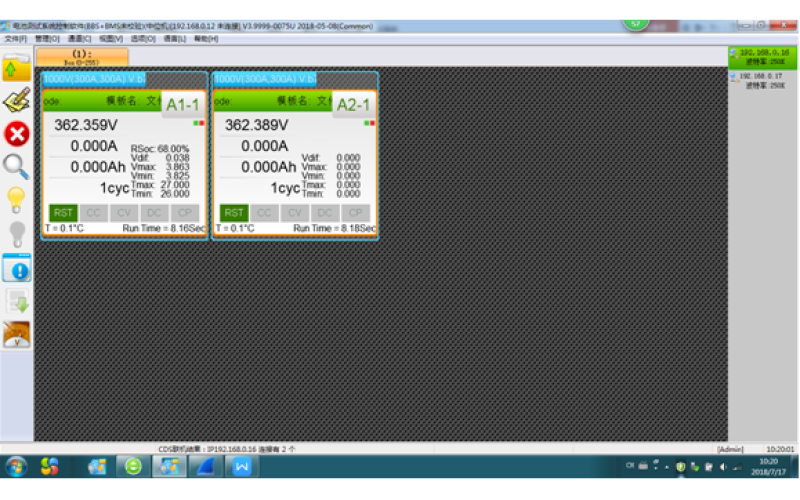Click CP button on channel A1-1
This screenshot has height=500, width=800.
click(x=185, y=213)
